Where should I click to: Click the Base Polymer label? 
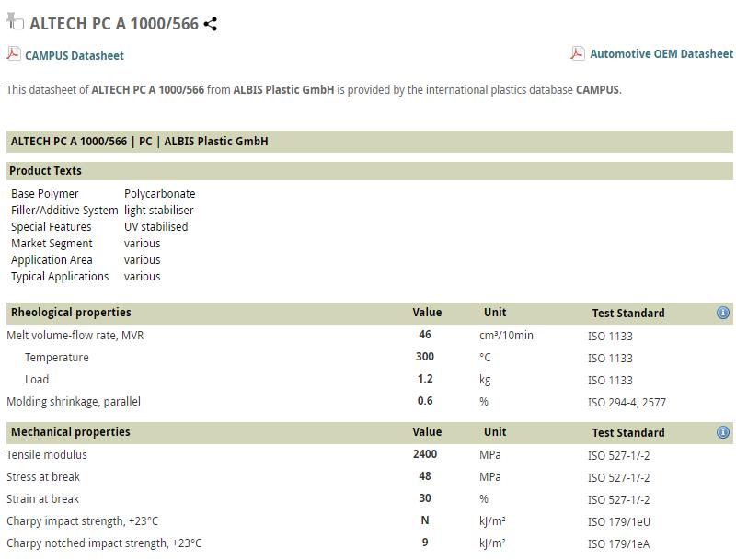coord(44,194)
